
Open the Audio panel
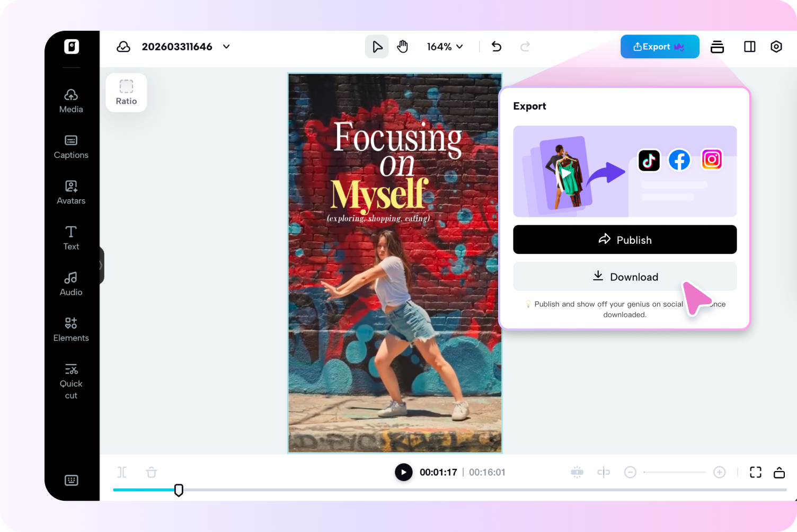71,284
